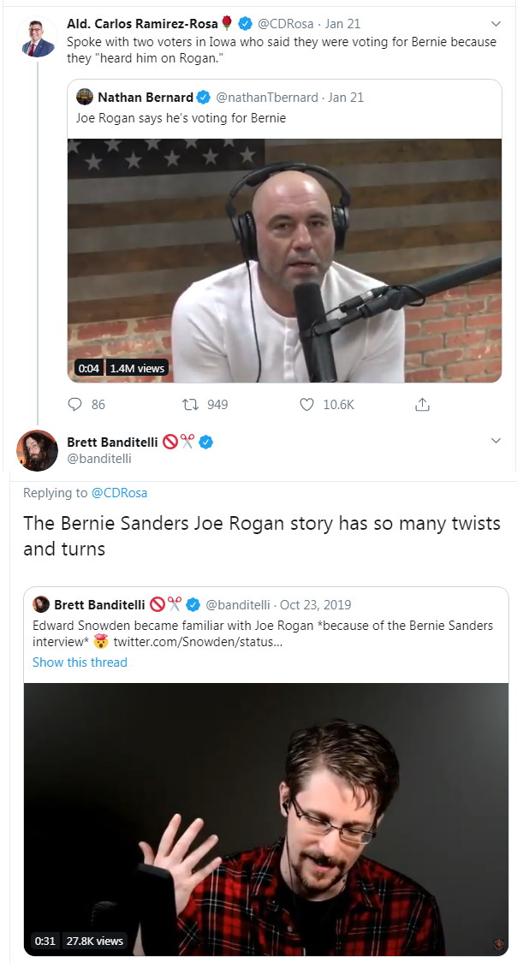Image resolution: width=529 pixels, height=980 pixels.
Task: Click Brett Banditelli's profile avatar
Action: pos(38,450)
